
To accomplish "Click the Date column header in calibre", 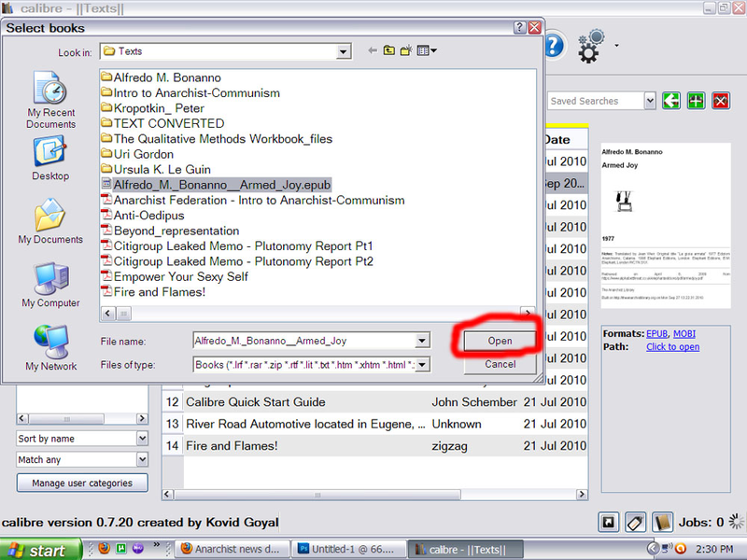I will (567, 139).
